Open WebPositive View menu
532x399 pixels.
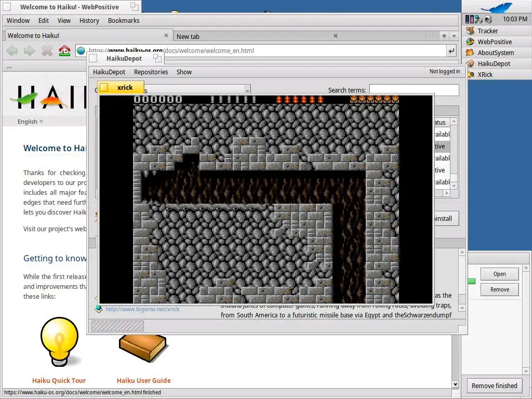[64, 20]
